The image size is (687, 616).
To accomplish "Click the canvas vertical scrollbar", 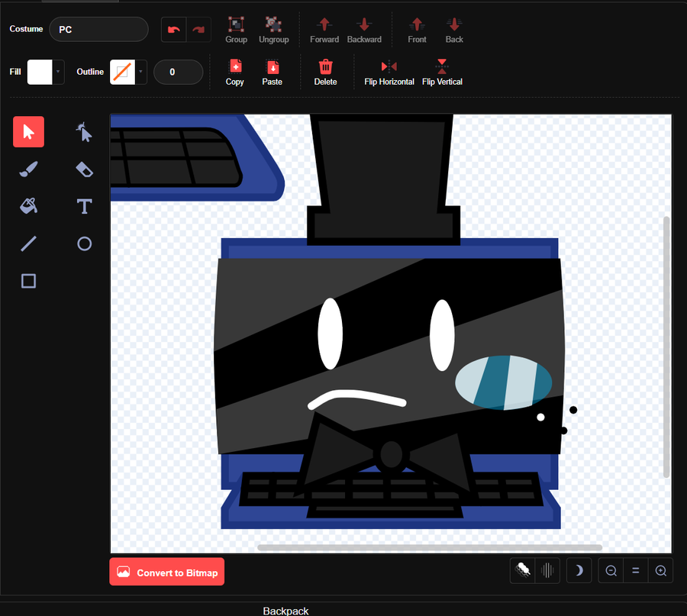I will [x=666, y=347].
